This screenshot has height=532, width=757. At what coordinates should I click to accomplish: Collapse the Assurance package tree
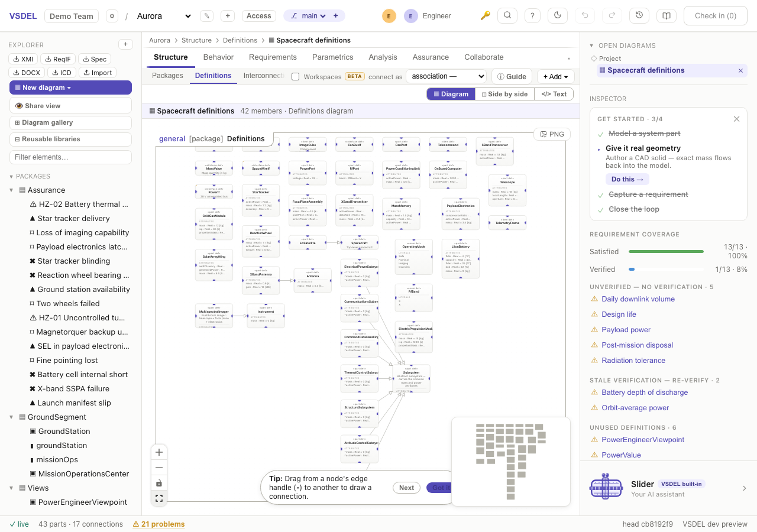pos(11,190)
